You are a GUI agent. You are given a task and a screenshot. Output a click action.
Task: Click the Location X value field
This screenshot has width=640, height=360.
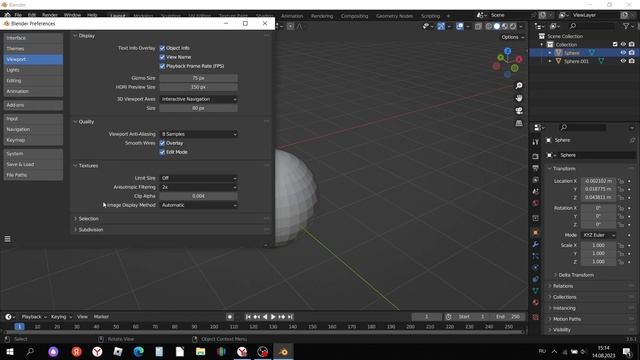click(598, 181)
